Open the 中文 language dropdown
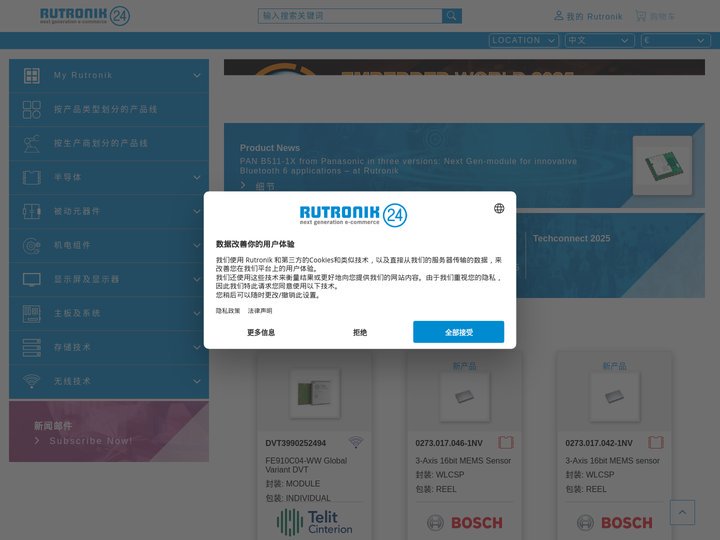 coord(599,40)
